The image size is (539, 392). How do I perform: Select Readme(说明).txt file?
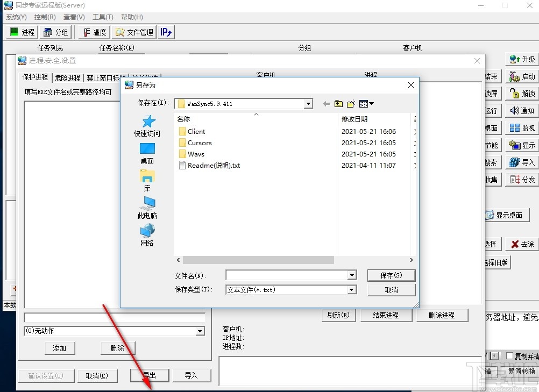[209, 166]
